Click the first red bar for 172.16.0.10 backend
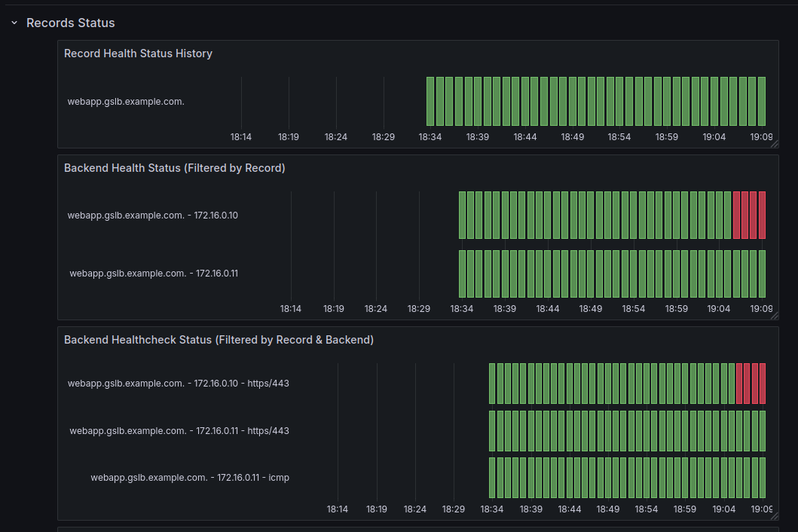The height and width of the screenshot is (532, 798). pos(736,215)
